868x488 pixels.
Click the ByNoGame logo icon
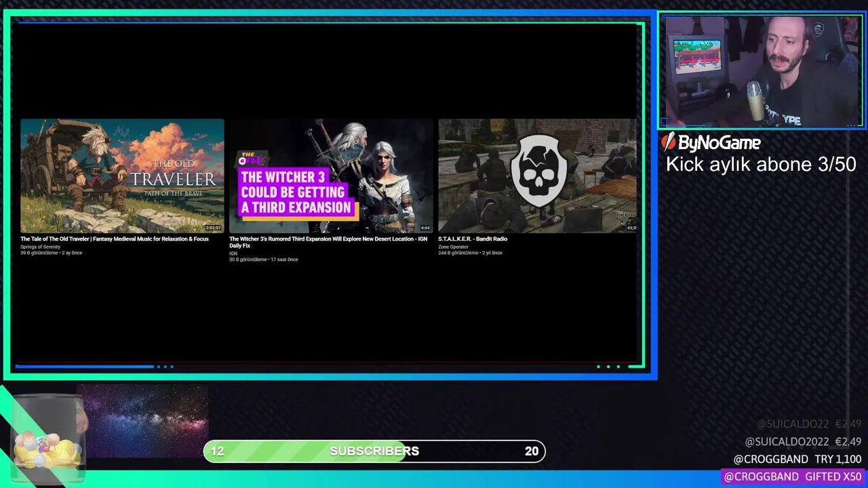click(x=669, y=141)
